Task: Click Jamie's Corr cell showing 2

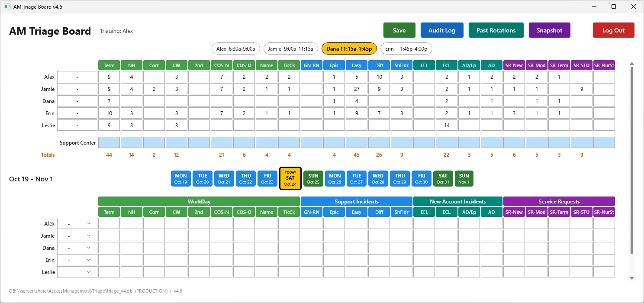Action: [x=154, y=89]
